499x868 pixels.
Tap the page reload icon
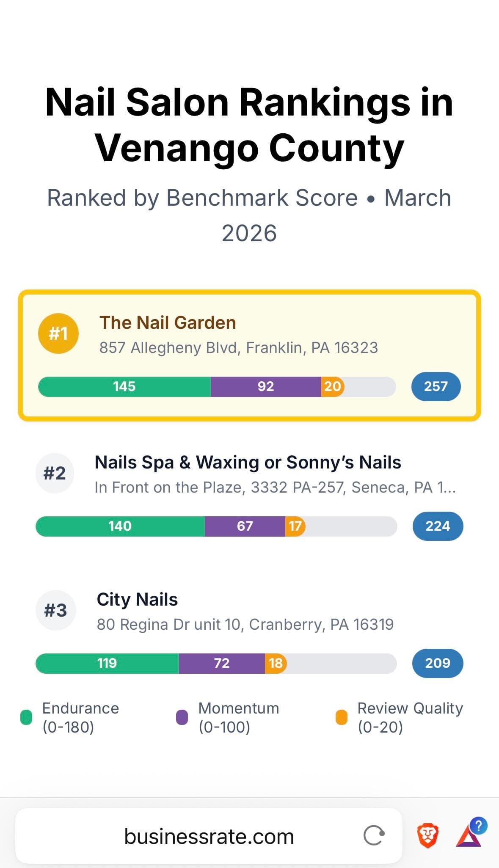point(374,835)
